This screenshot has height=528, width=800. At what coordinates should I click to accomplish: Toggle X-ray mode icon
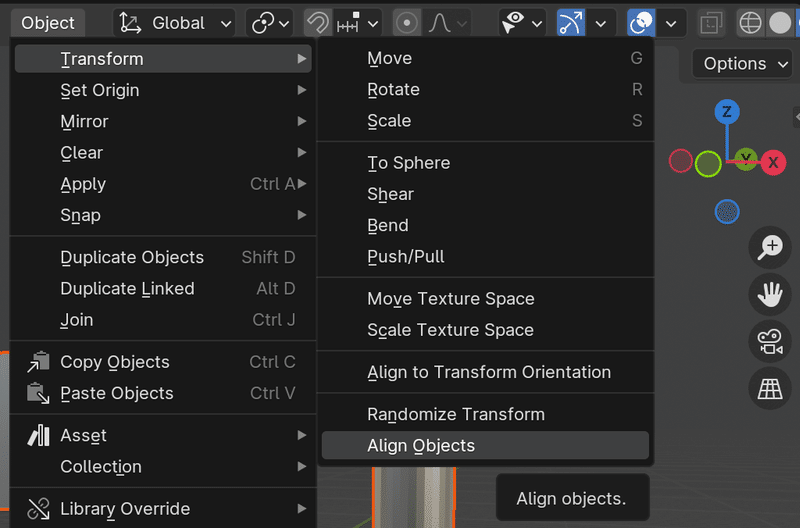tap(711, 22)
